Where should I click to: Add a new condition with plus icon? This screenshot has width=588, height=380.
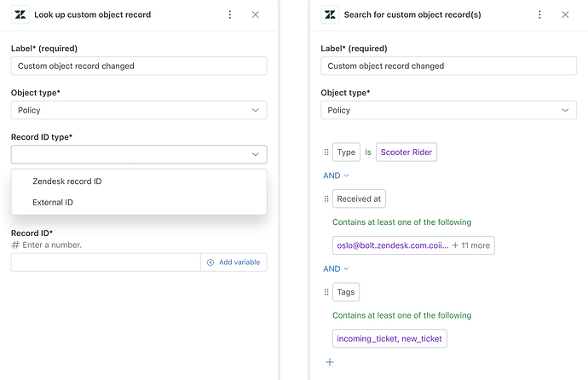(x=330, y=362)
